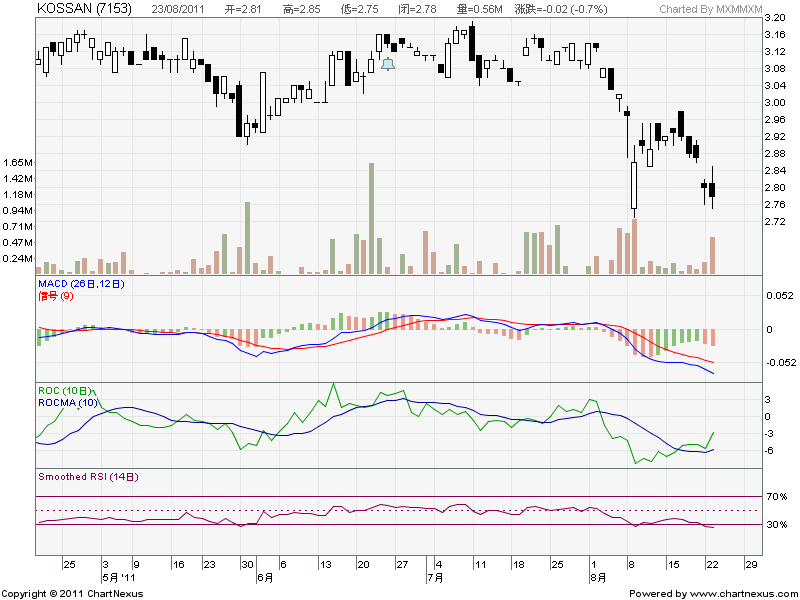Screen dimensions: 800x600
Task: Click the 70% level label on the RSI panel
Action: pyautogui.click(x=775, y=496)
